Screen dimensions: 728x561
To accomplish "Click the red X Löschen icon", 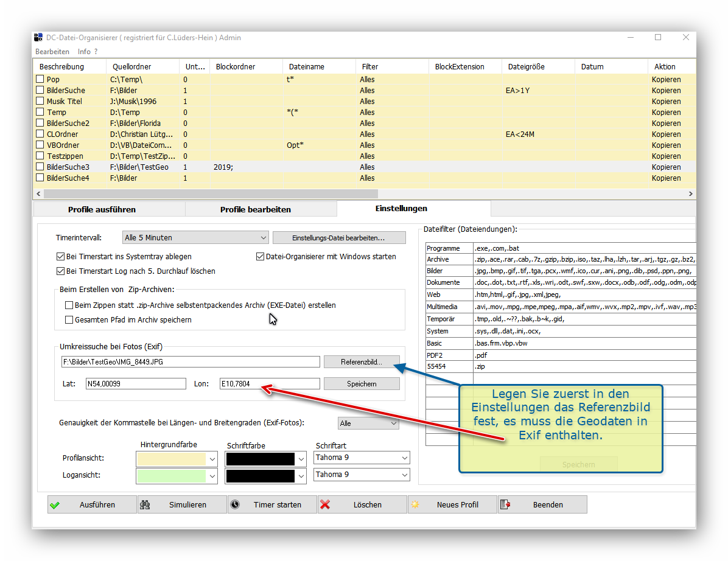I will coord(325,504).
